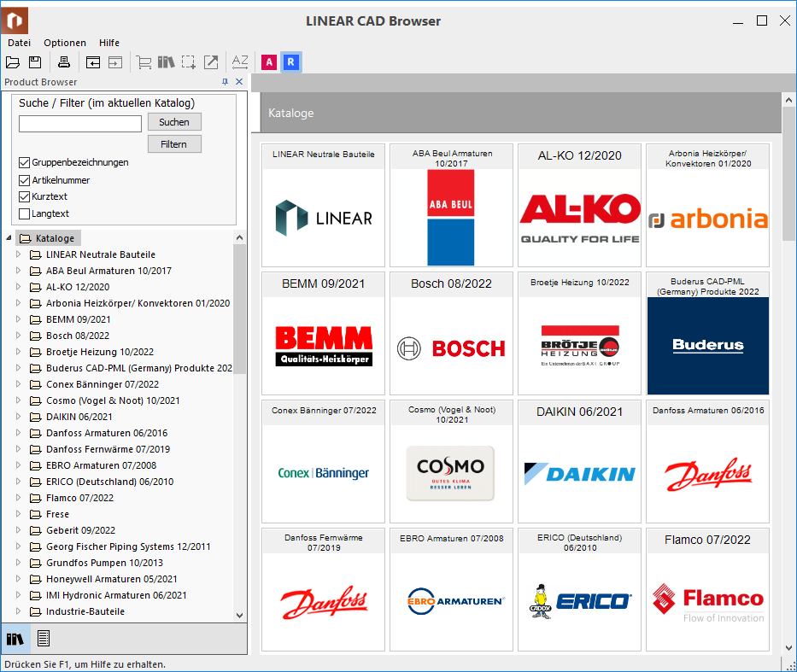Image resolution: width=797 pixels, height=672 pixels.
Task: Close the Product Browser panel
Action: click(x=239, y=82)
